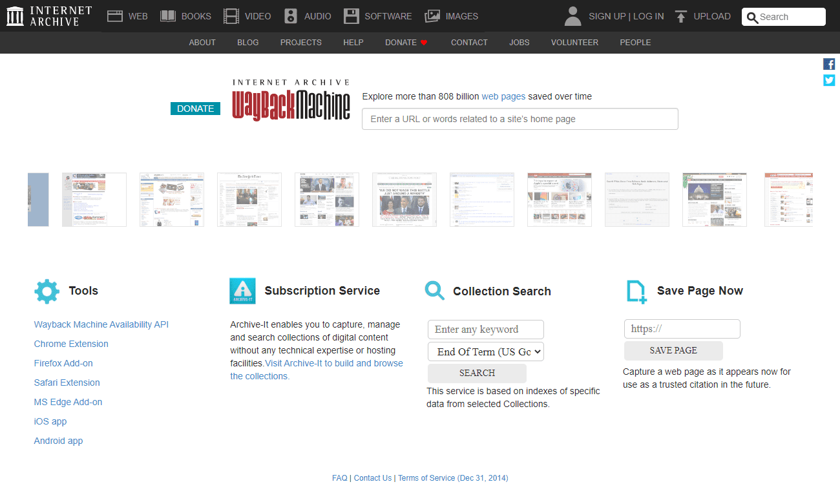Open the Web section icon
Image resolution: width=840 pixels, height=504 pixels.
pyautogui.click(x=115, y=16)
